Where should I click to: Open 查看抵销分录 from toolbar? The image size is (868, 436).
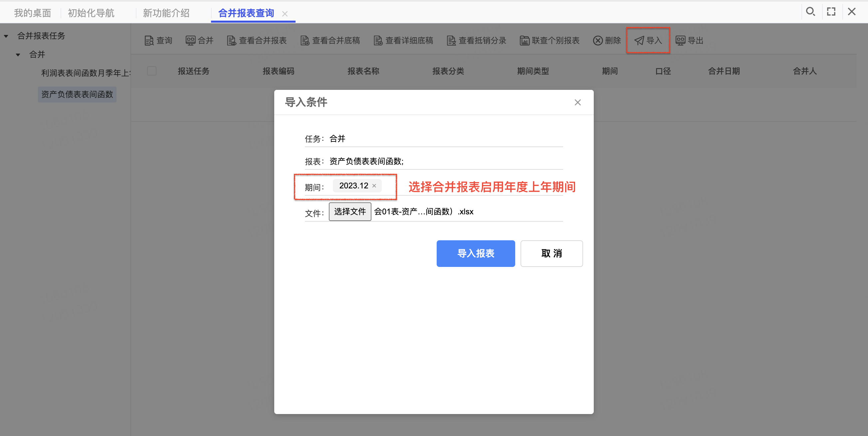(477, 41)
